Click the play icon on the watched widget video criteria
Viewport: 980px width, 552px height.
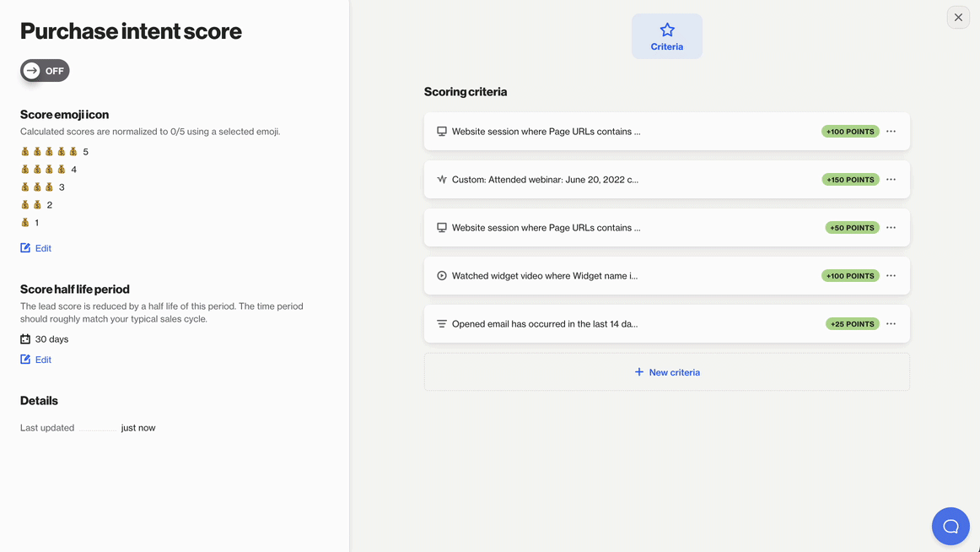point(442,276)
